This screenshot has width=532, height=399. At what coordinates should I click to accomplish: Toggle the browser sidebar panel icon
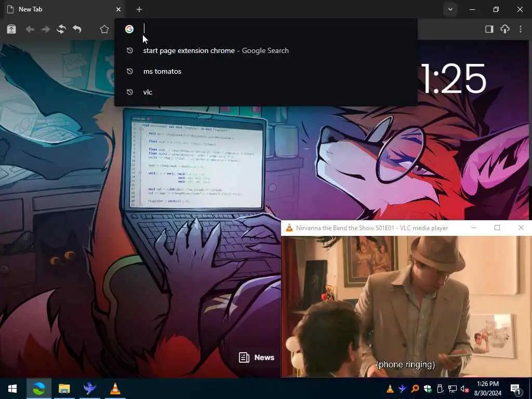[489, 29]
